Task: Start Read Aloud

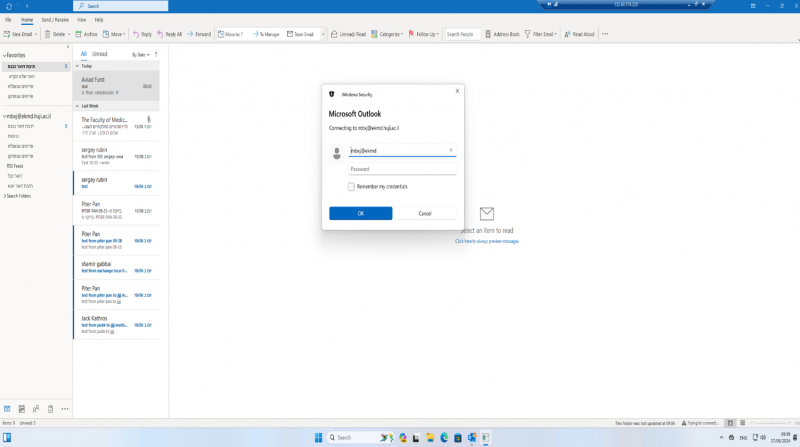Action: 579,34
